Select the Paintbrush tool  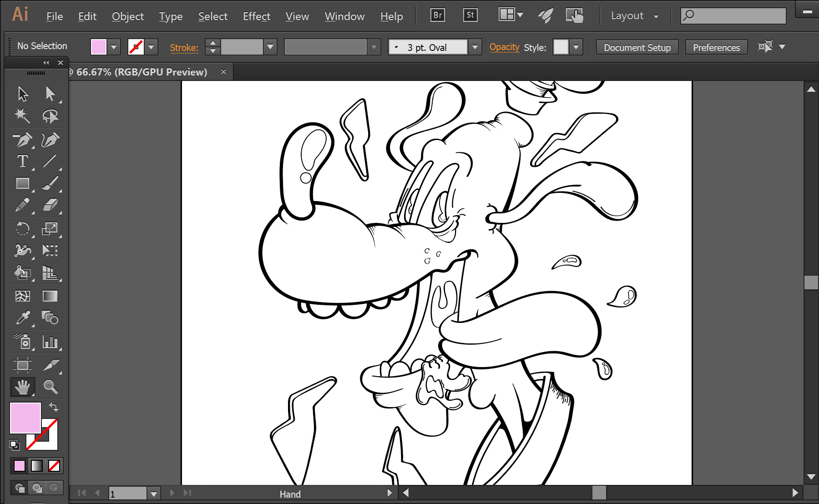[x=50, y=183]
